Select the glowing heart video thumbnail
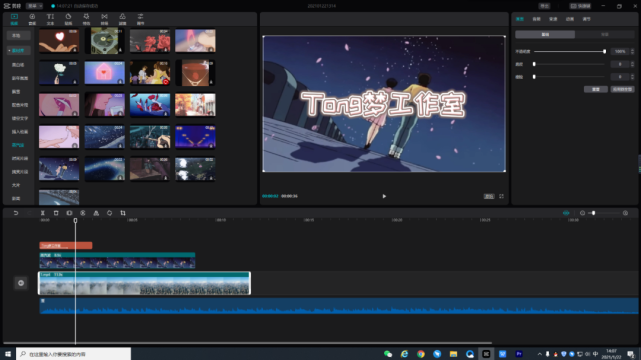The height and width of the screenshot is (360, 641). (59, 41)
